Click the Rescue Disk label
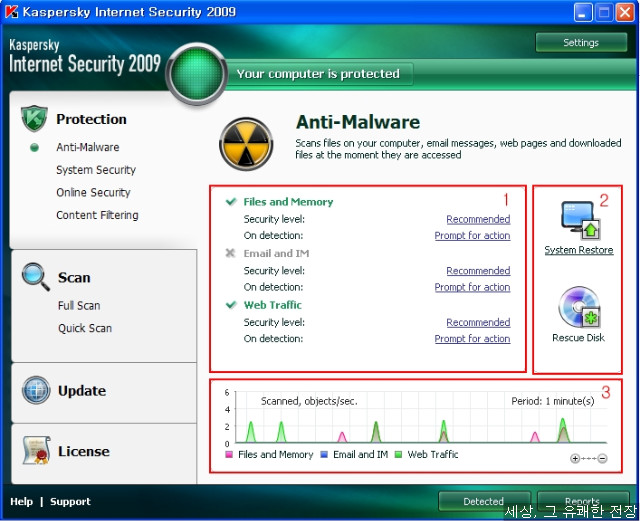Screen dimensions: 640x521 point(578,338)
